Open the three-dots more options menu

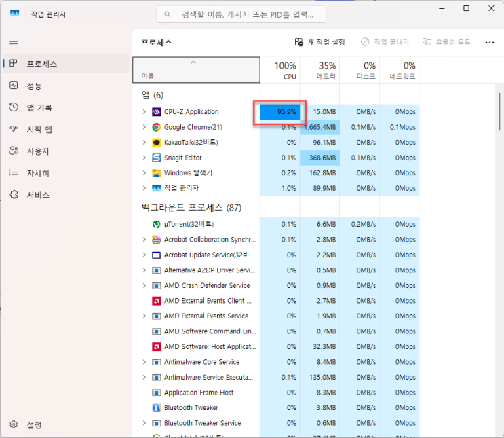pos(490,43)
